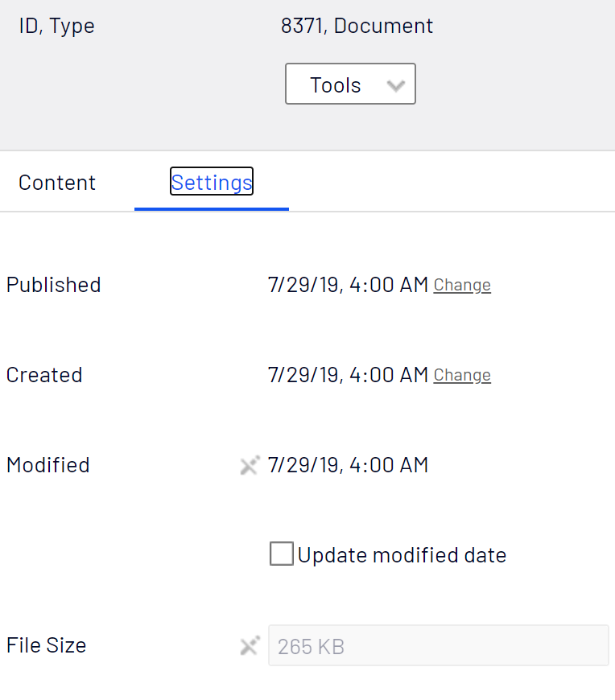The height and width of the screenshot is (700, 615).
Task: Click the read-only icon beside Modified
Action: (250, 465)
